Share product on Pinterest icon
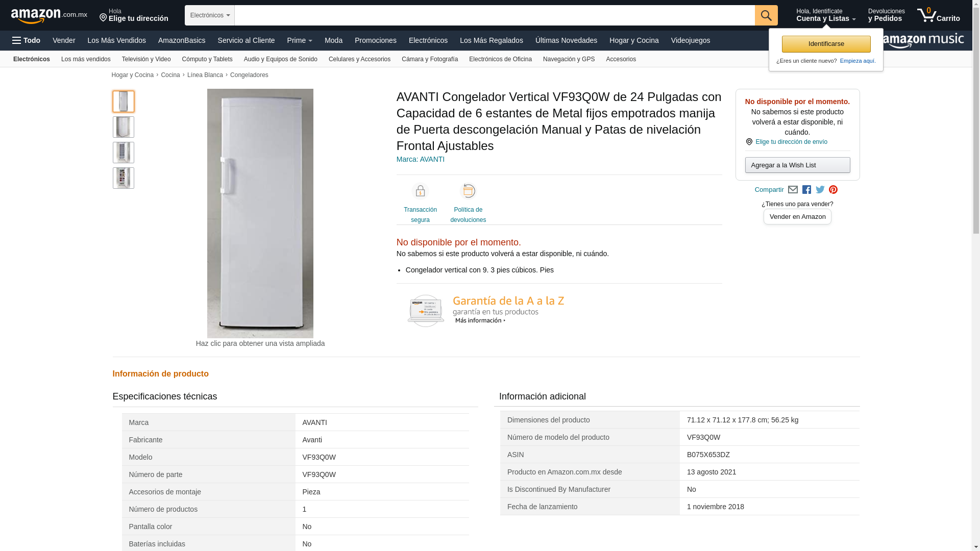This screenshot has width=980, height=551. click(834, 190)
